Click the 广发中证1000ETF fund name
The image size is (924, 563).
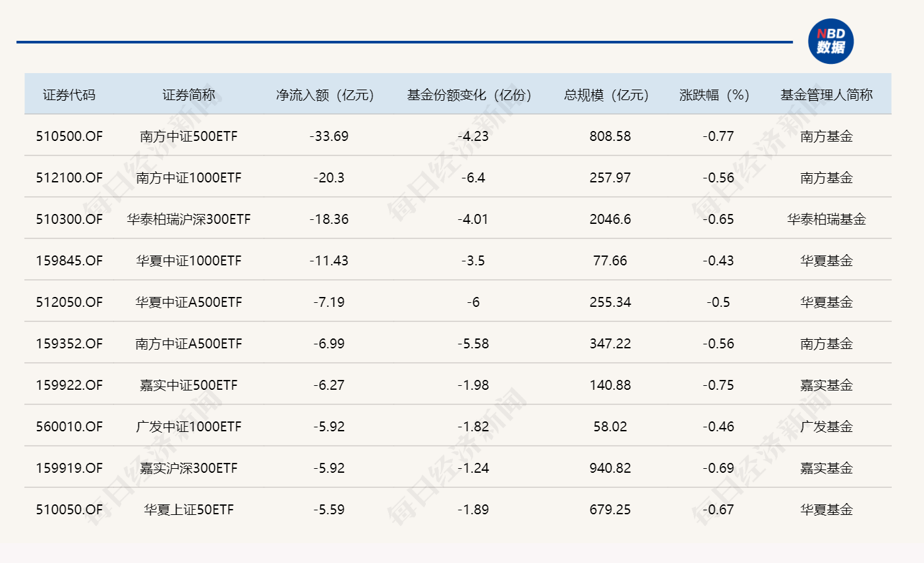click(x=188, y=426)
